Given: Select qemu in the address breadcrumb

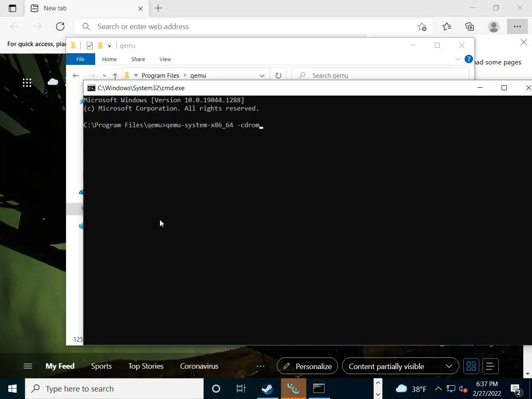Looking at the screenshot, I should [198, 76].
